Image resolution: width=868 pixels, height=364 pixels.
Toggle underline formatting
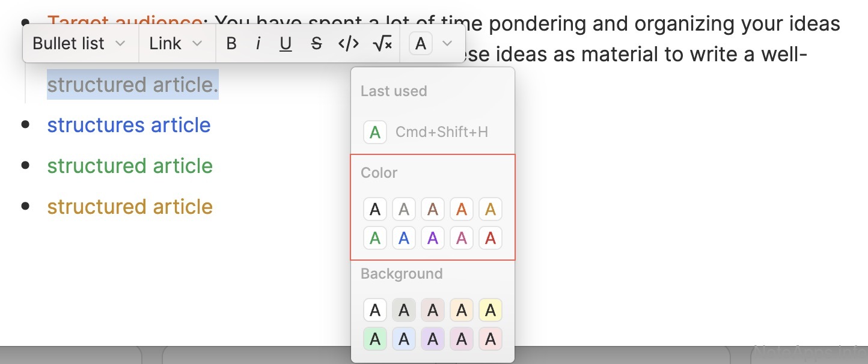(x=286, y=44)
